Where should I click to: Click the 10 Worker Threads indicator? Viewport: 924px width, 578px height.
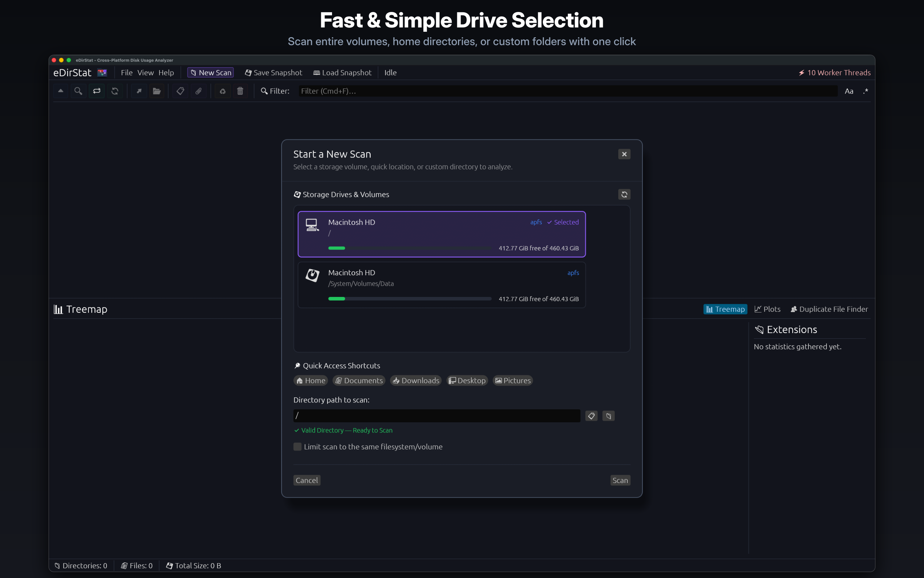click(834, 73)
